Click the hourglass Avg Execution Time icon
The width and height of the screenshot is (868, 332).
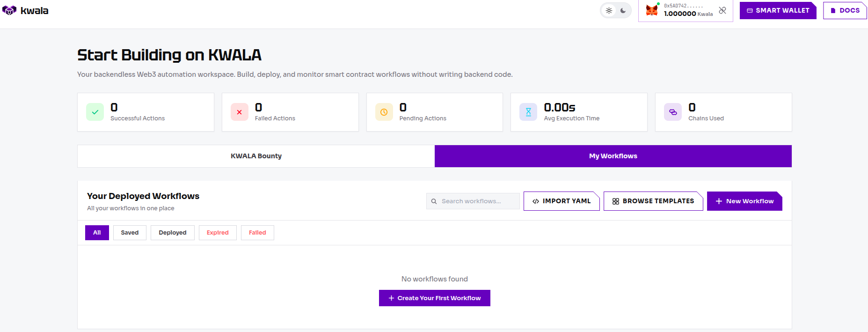point(528,112)
